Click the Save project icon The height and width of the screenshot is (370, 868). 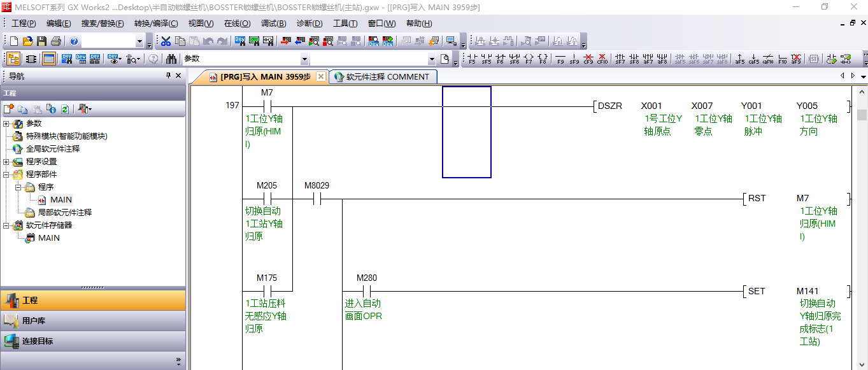pyautogui.click(x=41, y=41)
